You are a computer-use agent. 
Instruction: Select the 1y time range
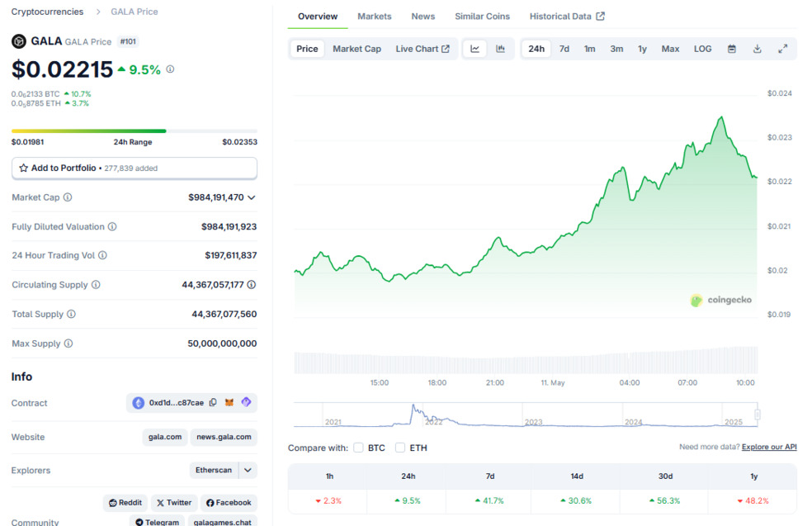coord(642,49)
